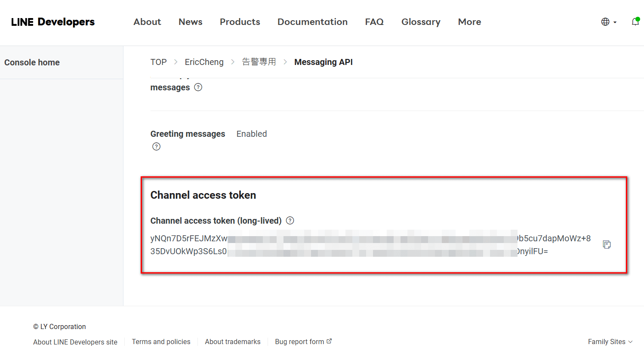The height and width of the screenshot is (360, 644).
Task: Copy the channel access token
Action: (607, 244)
